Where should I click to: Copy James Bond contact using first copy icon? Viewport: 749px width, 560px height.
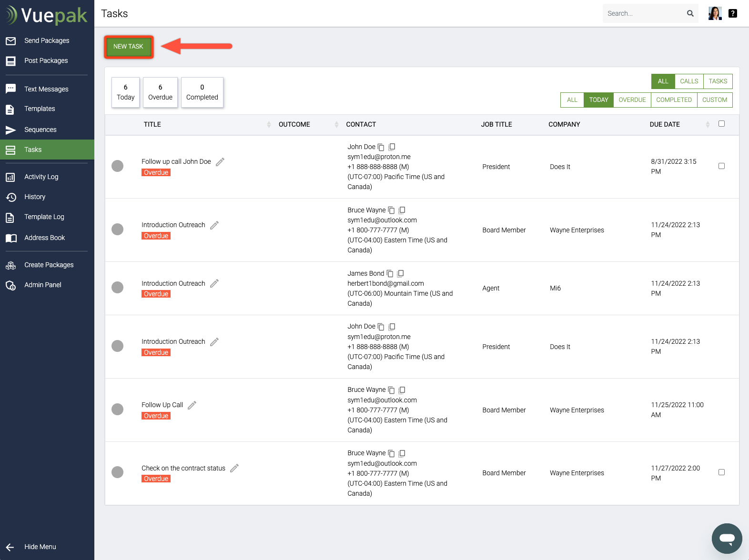390,273
